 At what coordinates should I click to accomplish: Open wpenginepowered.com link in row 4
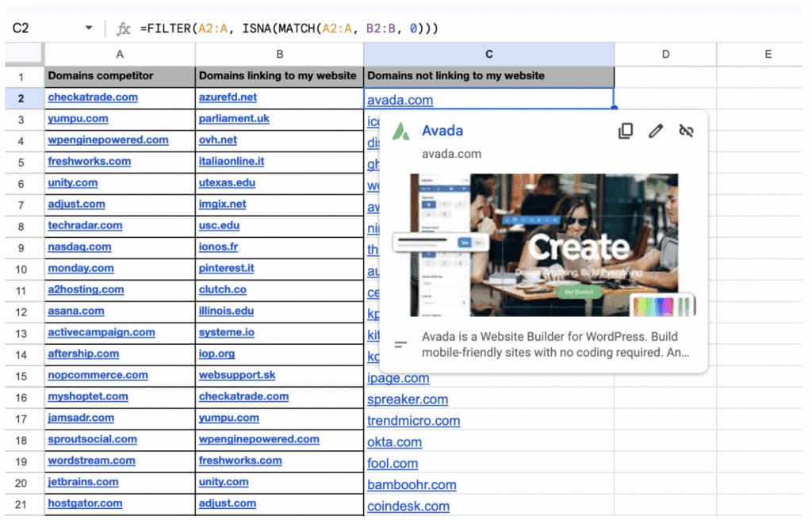pos(108,140)
